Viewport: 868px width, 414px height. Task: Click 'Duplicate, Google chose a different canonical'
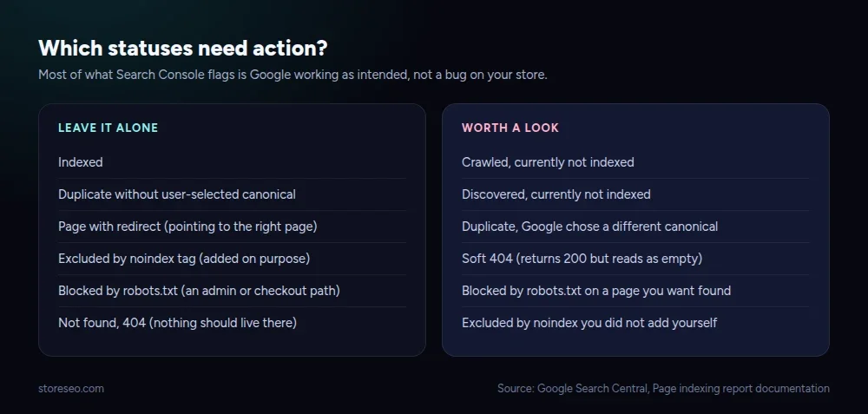(x=635, y=227)
